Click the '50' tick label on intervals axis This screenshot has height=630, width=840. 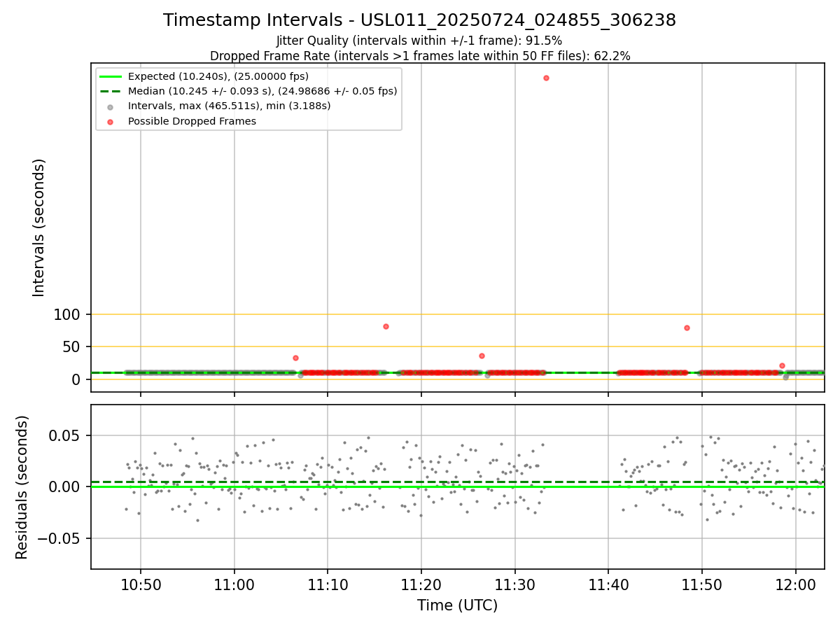point(73,347)
